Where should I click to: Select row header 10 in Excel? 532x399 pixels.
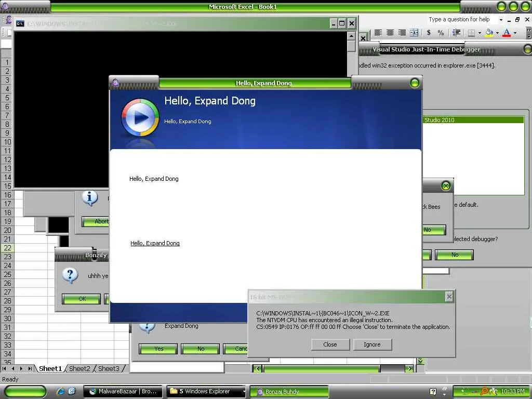(x=7, y=142)
